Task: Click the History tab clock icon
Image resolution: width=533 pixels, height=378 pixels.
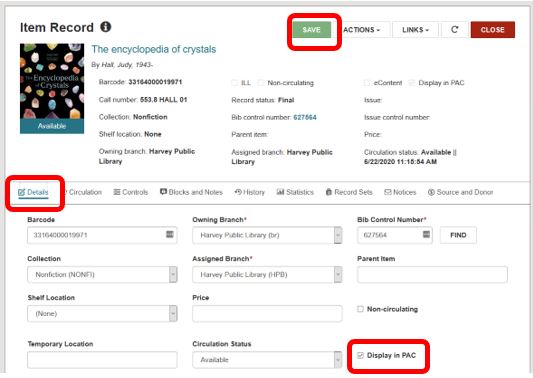Action: 238,192
